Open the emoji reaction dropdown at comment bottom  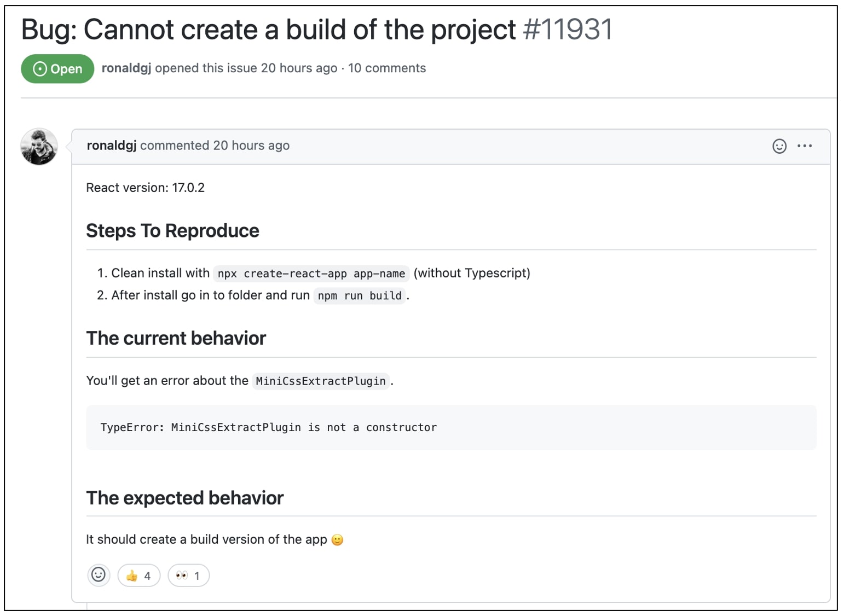(99, 575)
